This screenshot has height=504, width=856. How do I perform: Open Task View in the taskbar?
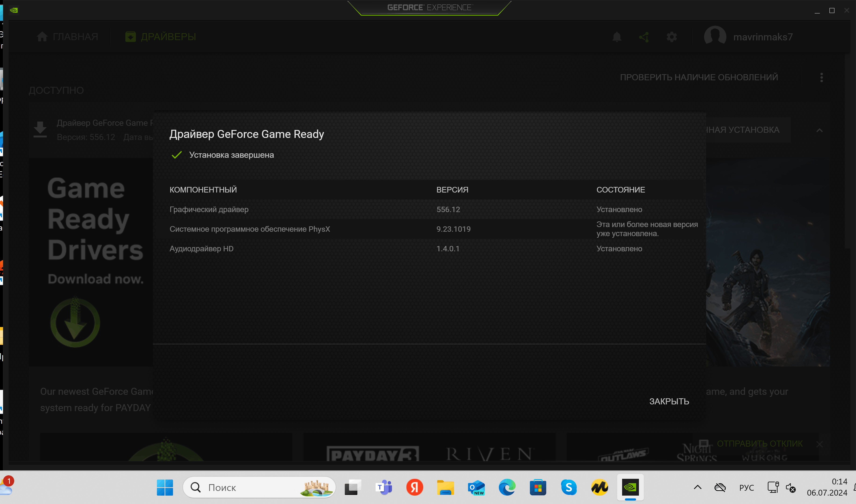pos(352,488)
